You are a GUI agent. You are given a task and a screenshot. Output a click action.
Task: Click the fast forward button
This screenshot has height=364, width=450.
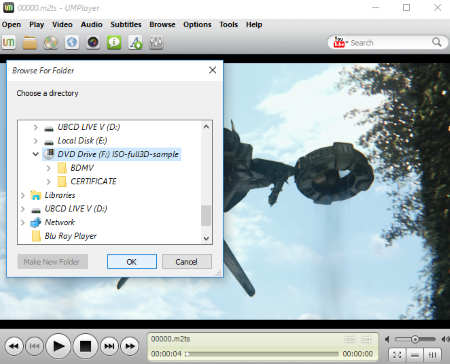click(130, 346)
